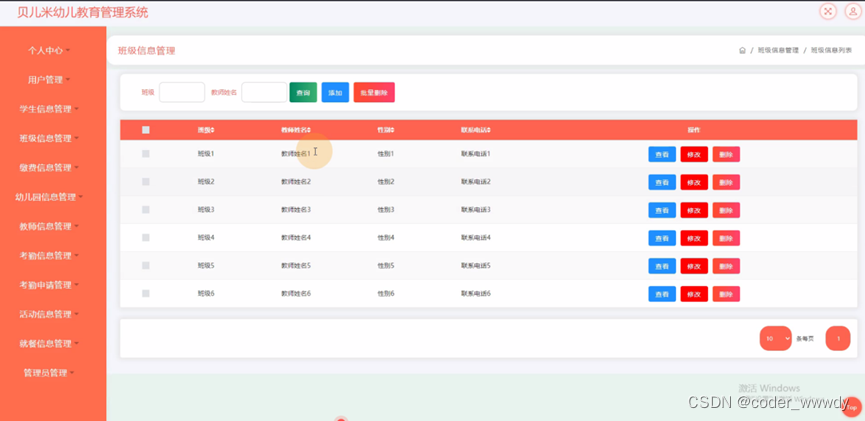Click 修改 for 班级6 row
Viewport: 865px width, 421px height.
click(694, 294)
